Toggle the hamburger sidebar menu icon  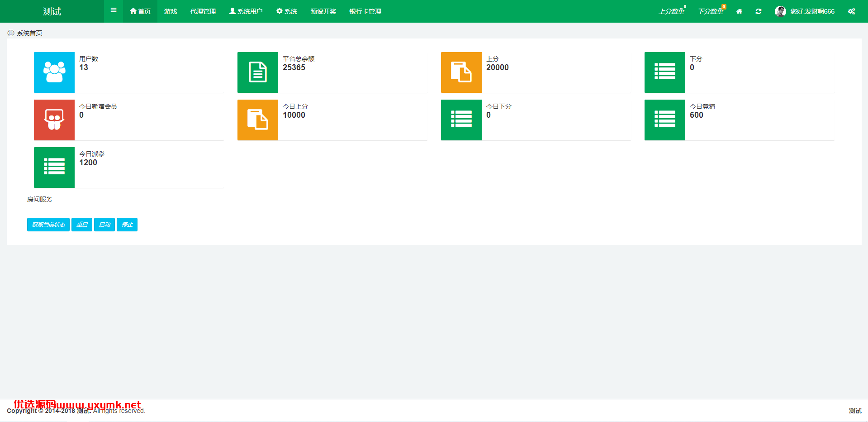[x=114, y=10]
